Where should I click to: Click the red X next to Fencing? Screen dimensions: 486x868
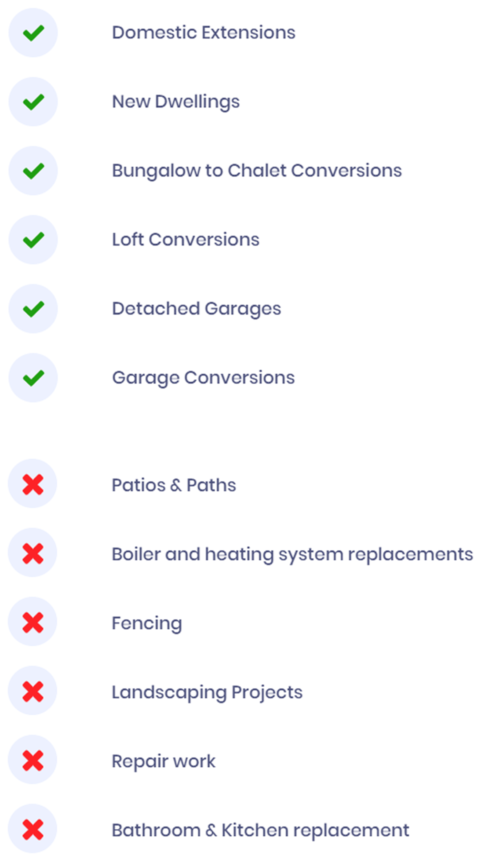pyautogui.click(x=33, y=622)
